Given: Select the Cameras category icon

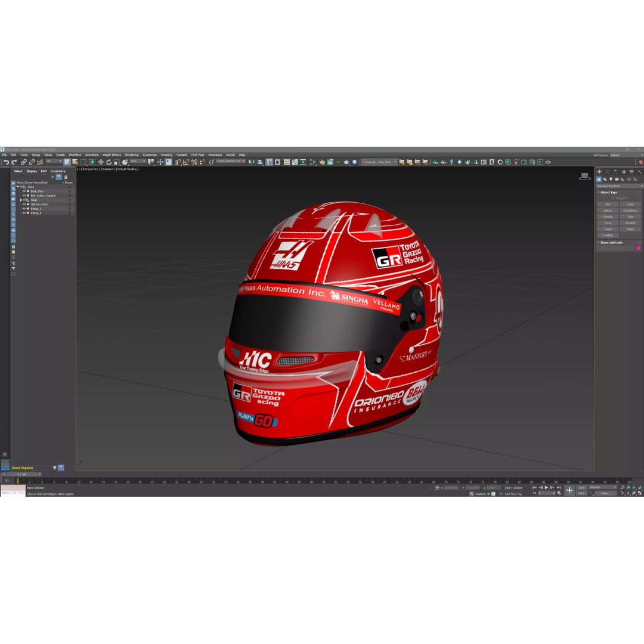Looking at the screenshot, I should tap(617, 179).
